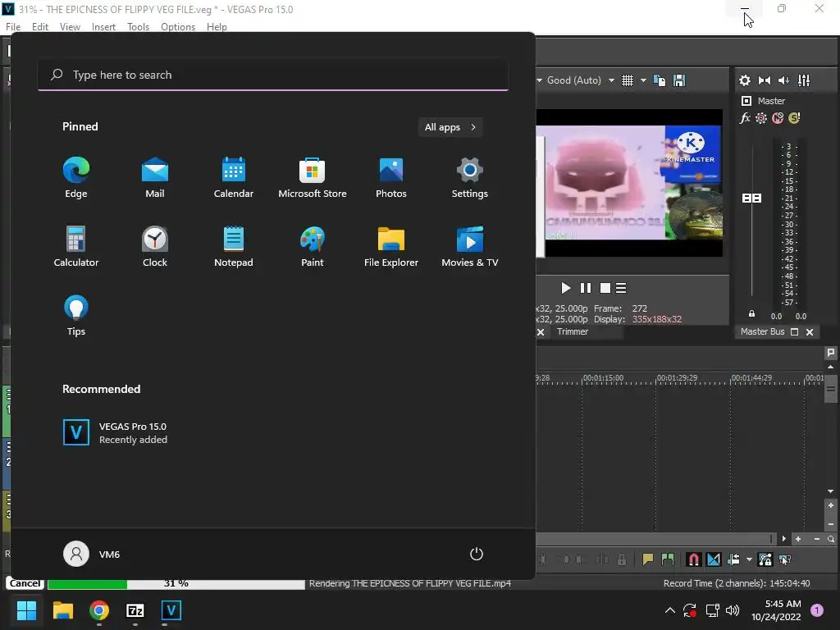Open the Calendar app
Image resolution: width=840 pixels, height=630 pixels.
click(234, 178)
